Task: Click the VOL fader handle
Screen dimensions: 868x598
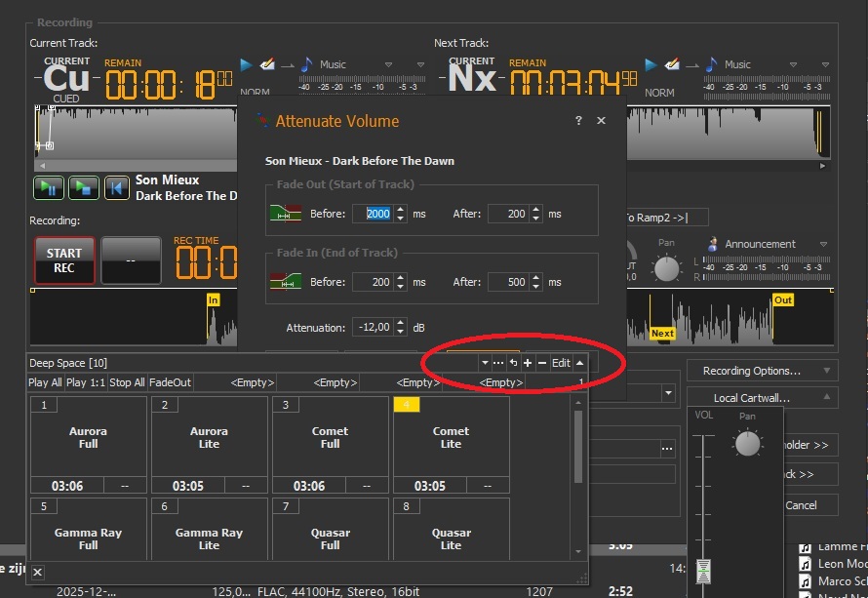Action: click(703, 569)
